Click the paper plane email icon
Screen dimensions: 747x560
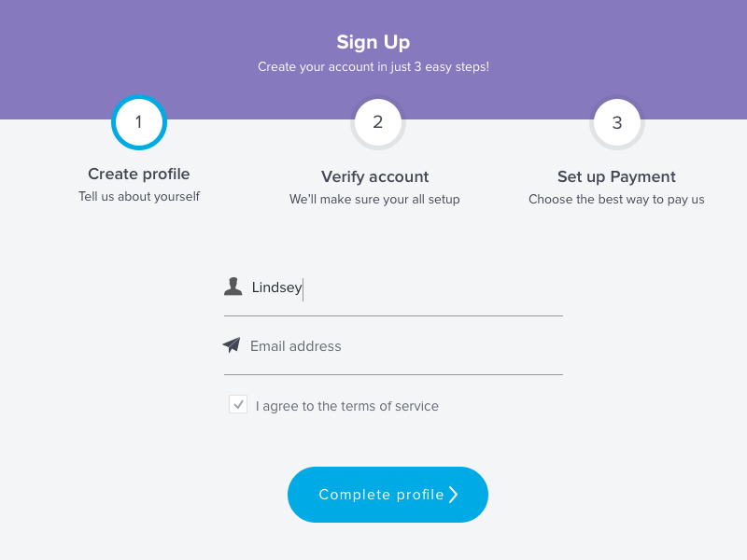(232, 344)
